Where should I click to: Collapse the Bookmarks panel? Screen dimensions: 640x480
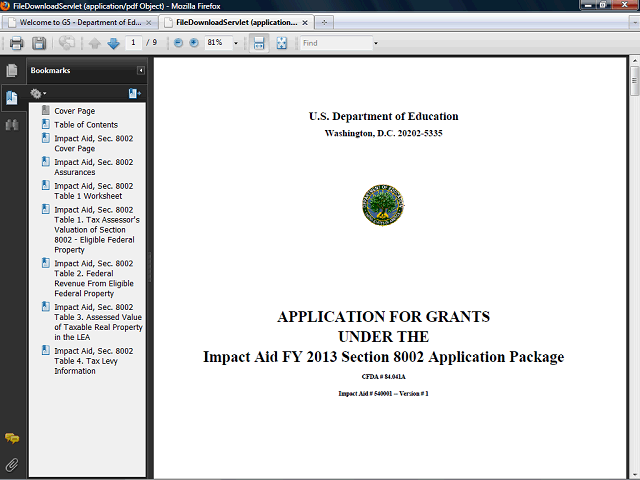141,71
